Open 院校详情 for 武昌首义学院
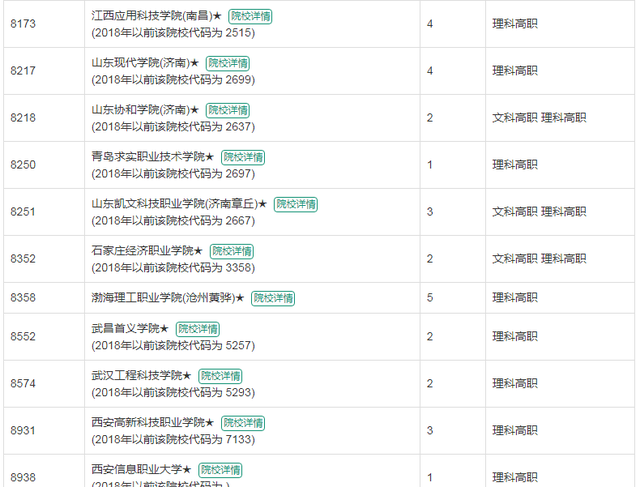Image resolution: width=640 pixels, height=487 pixels. (198, 329)
